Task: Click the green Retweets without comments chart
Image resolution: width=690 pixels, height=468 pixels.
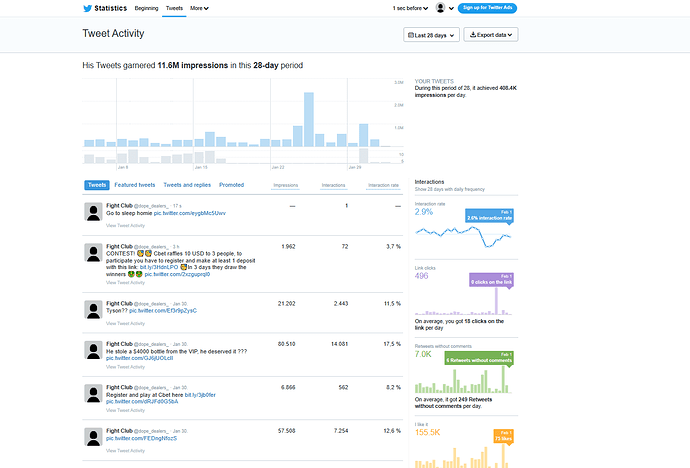Action: click(x=462, y=380)
